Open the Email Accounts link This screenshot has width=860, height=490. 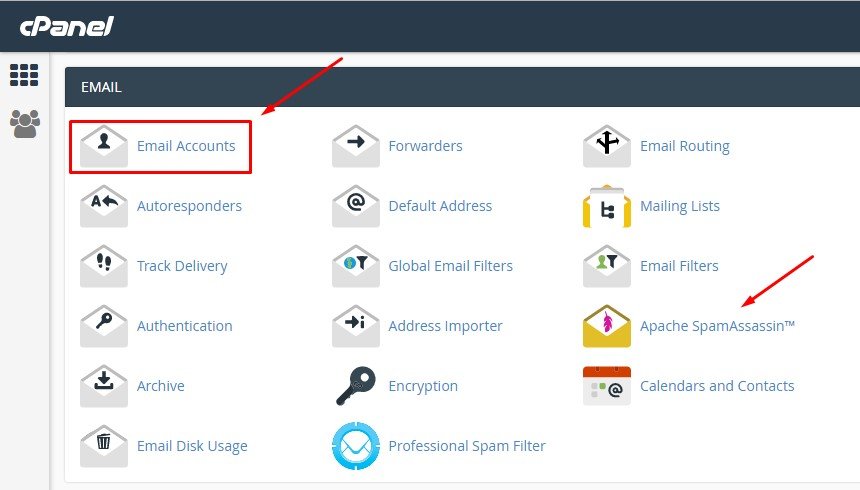(186, 146)
